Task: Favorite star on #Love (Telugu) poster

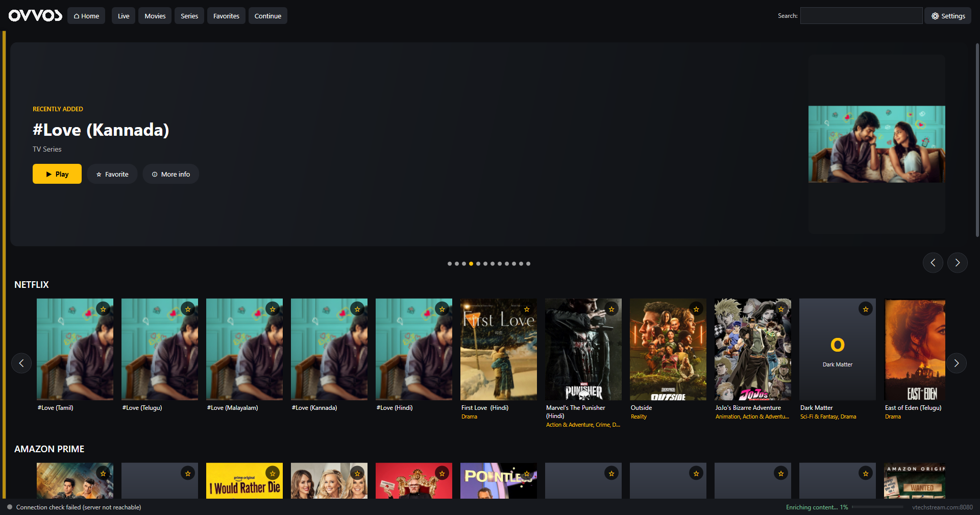Action: (188, 309)
